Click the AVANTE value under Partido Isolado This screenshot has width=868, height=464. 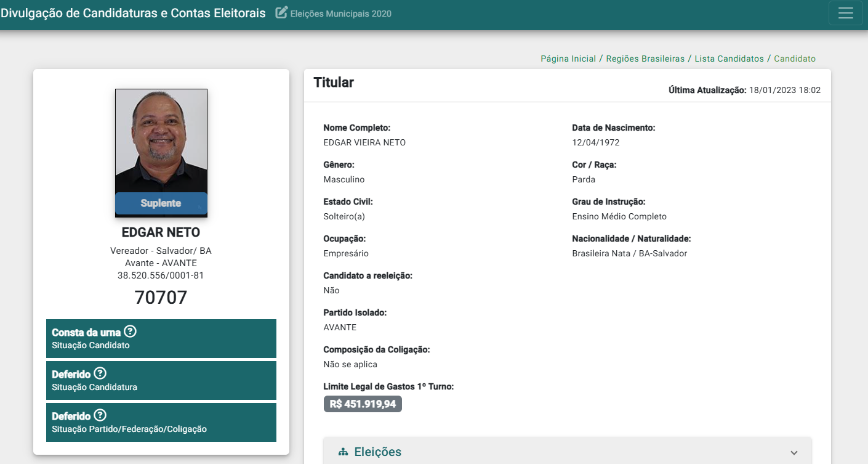(340, 327)
